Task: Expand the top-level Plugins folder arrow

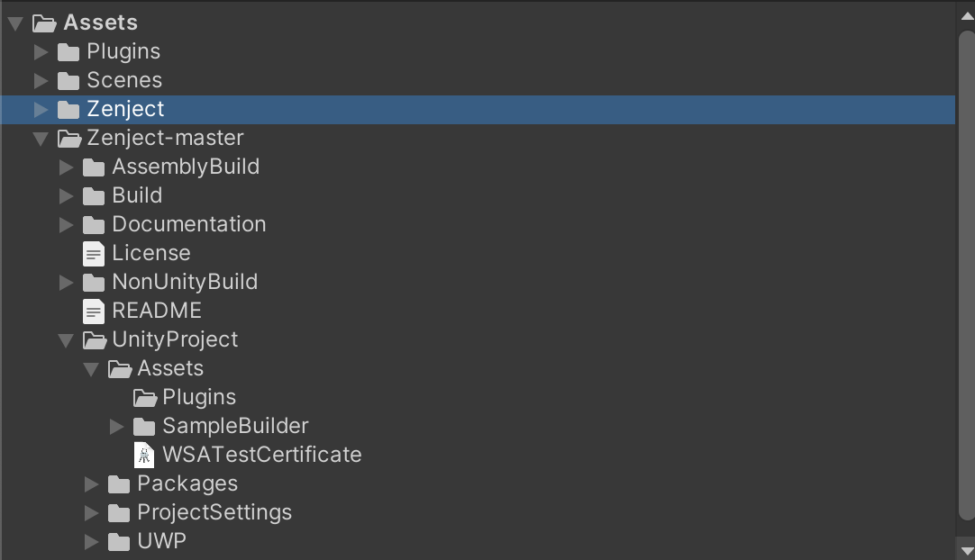Action: (x=41, y=51)
